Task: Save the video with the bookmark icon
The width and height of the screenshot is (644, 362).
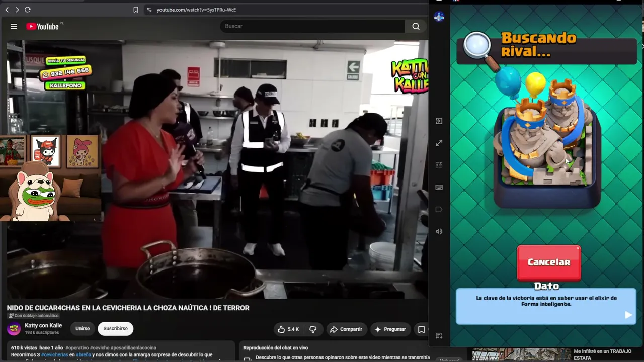Action: coord(422,329)
